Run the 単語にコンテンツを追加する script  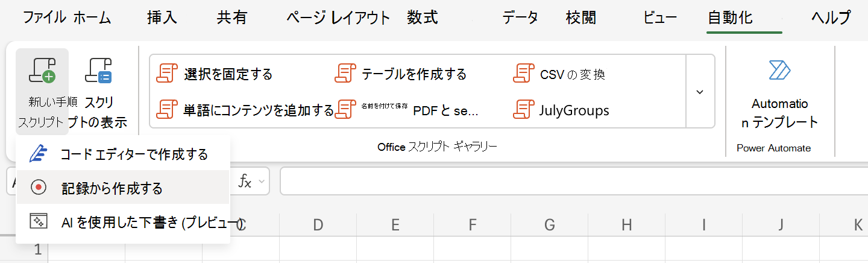point(259,110)
